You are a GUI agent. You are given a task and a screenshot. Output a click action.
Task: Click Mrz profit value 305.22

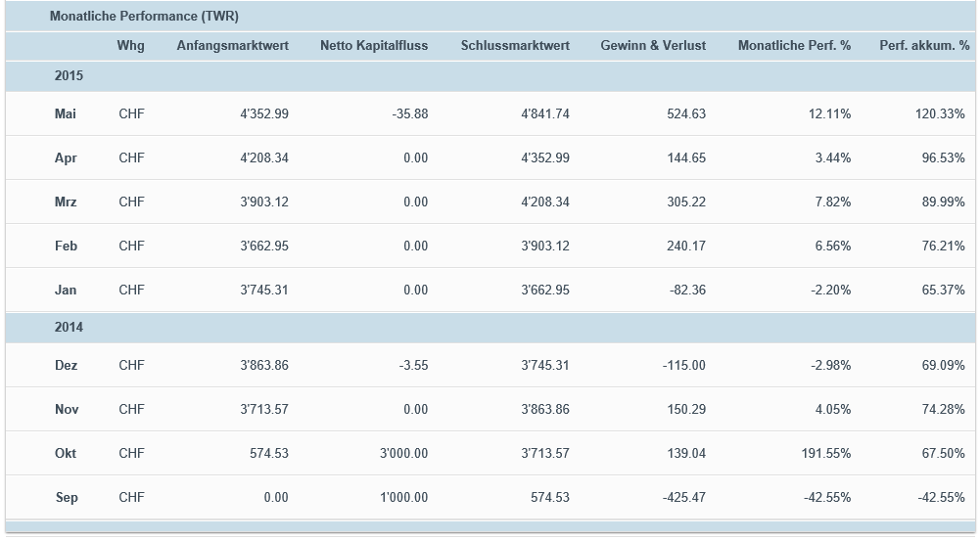[686, 202]
